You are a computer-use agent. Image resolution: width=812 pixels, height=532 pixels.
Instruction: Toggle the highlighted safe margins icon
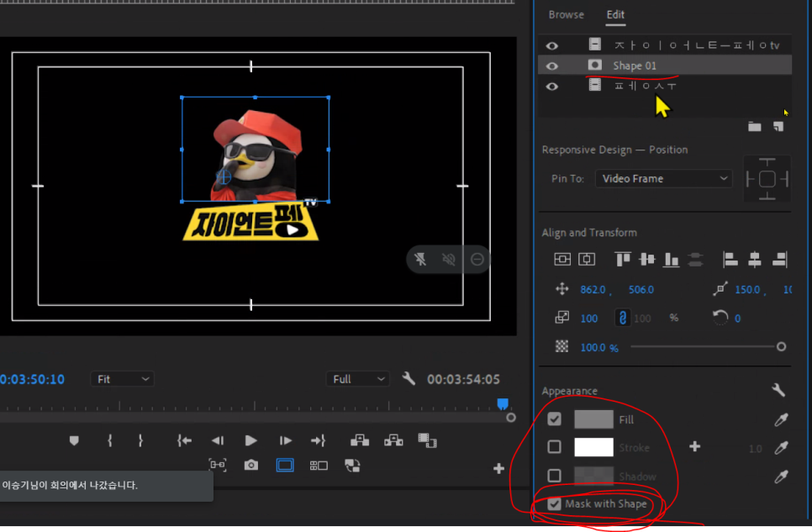285,465
